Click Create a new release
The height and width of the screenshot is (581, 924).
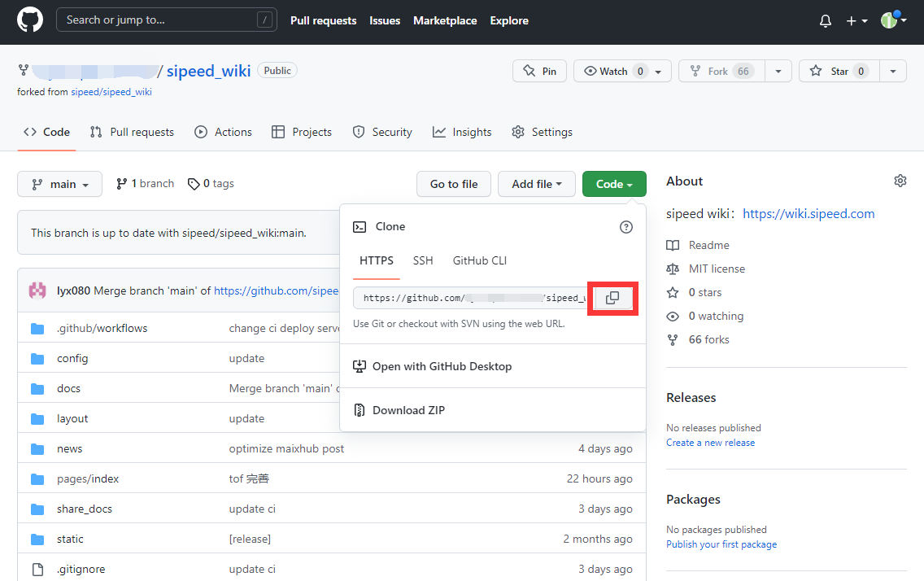point(710,443)
